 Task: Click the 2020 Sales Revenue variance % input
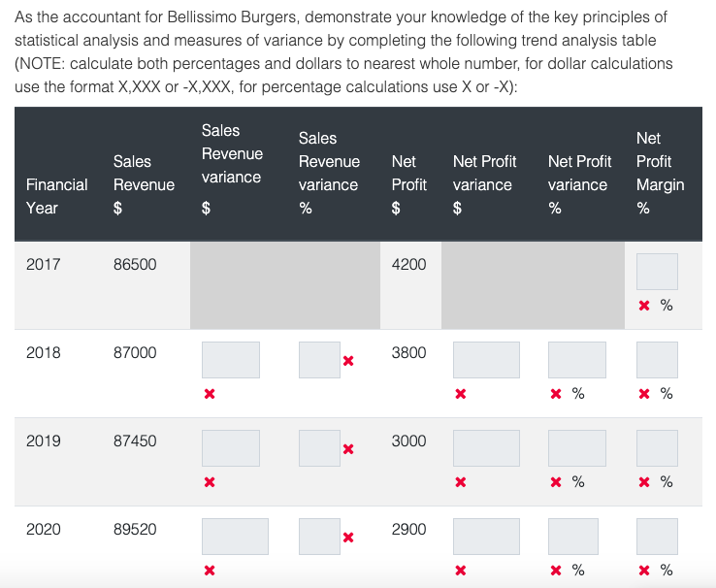click(319, 537)
